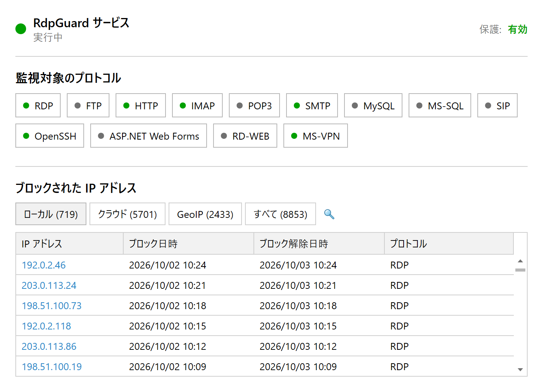Screen dimensions: 543x392
Task: Click ASP.NET Web Forms protocol button
Action: click(149, 136)
